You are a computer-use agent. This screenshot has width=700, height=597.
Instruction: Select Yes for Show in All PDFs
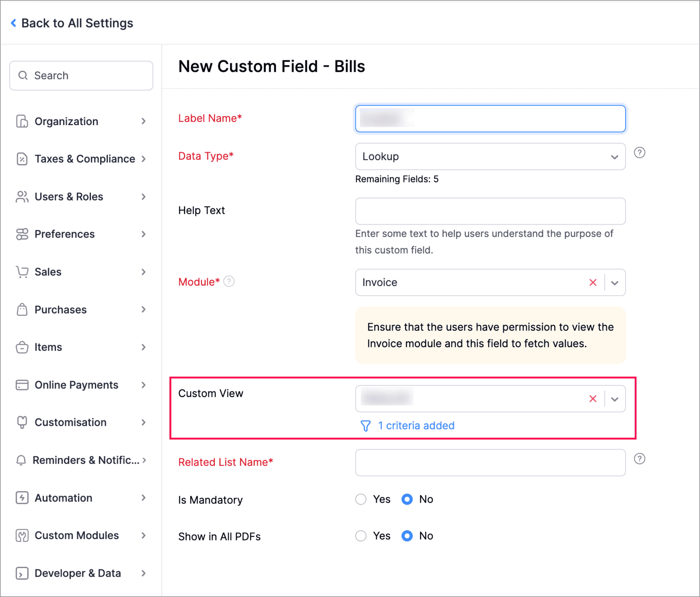click(361, 536)
